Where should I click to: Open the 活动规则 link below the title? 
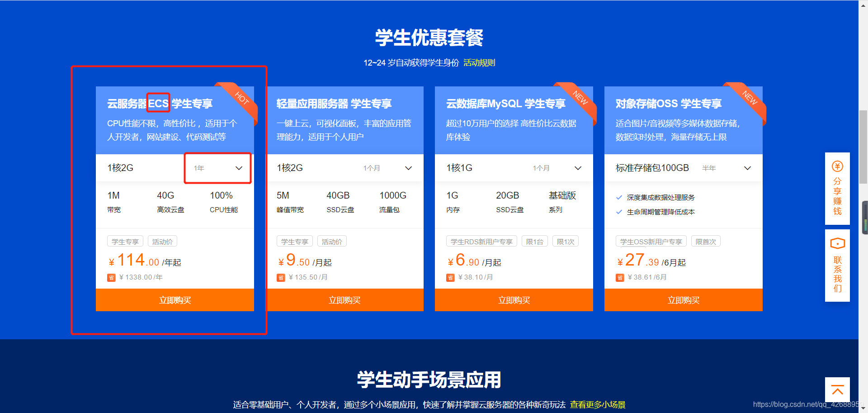click(x=479, y=62)
